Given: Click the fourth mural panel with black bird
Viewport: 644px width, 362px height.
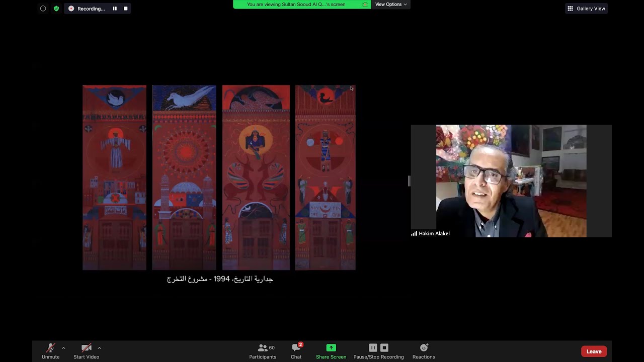Looking at the screenshot, I should pos(325,177).
